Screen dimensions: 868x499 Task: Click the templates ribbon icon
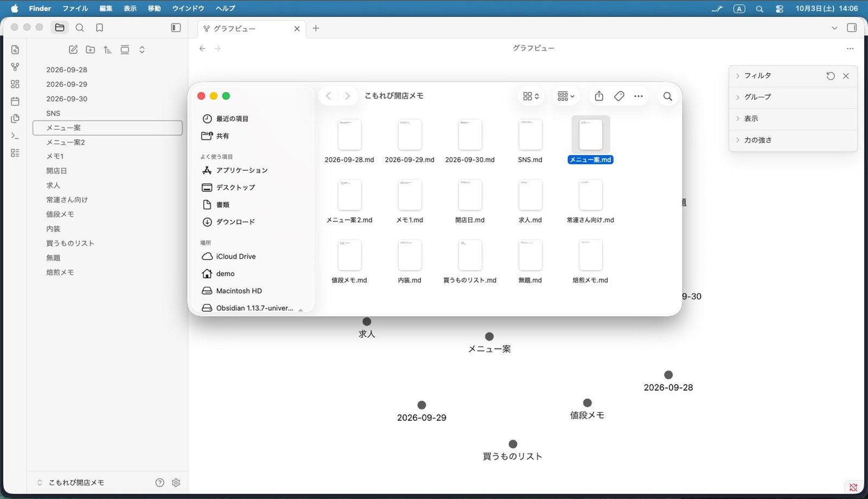pyautogui.click(x=15, y=118)
